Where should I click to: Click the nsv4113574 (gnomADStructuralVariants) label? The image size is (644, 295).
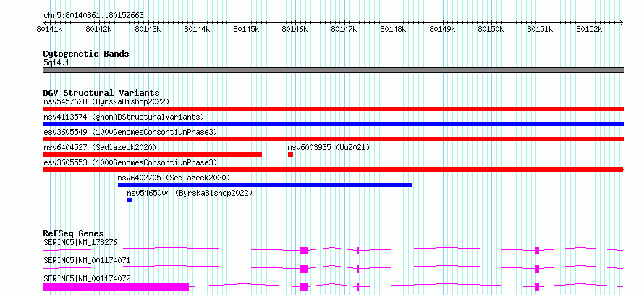click(x=124, y=117)
